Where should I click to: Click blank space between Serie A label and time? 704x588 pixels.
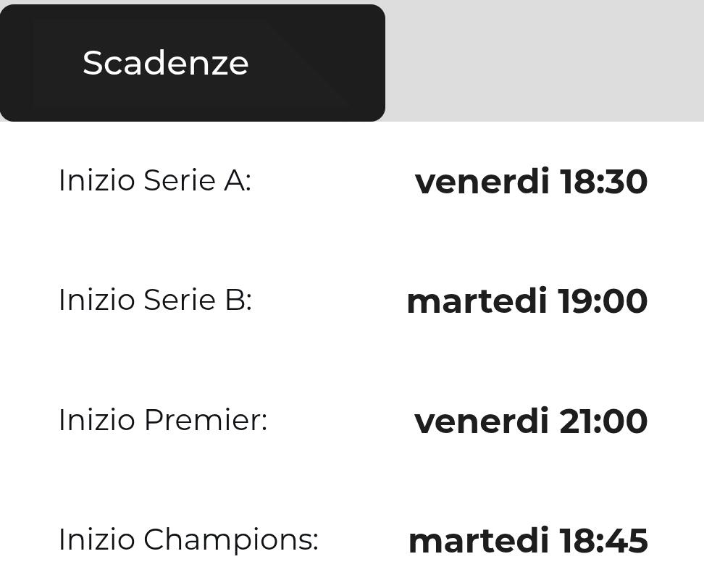click(333, 181)
